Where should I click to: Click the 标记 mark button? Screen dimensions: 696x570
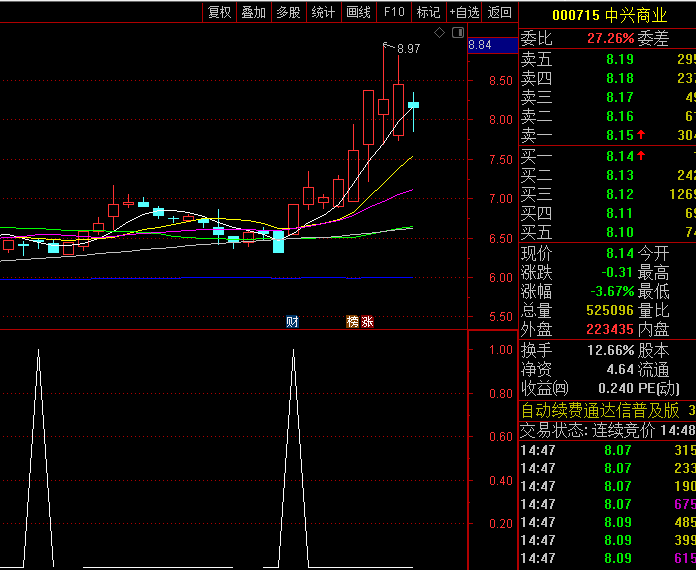point(428,12)
